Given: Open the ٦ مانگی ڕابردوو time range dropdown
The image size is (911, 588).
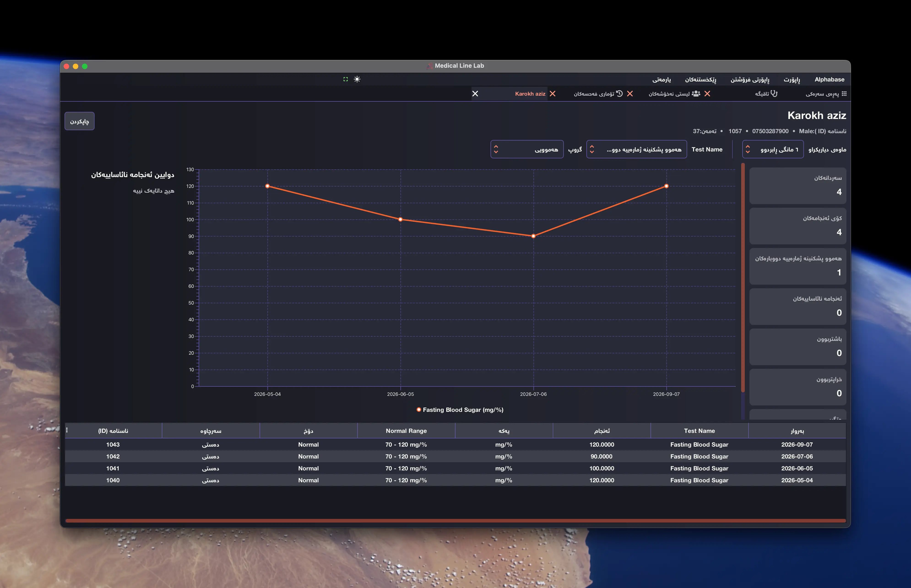Looking at the screenshot, I should coord(773,149).
